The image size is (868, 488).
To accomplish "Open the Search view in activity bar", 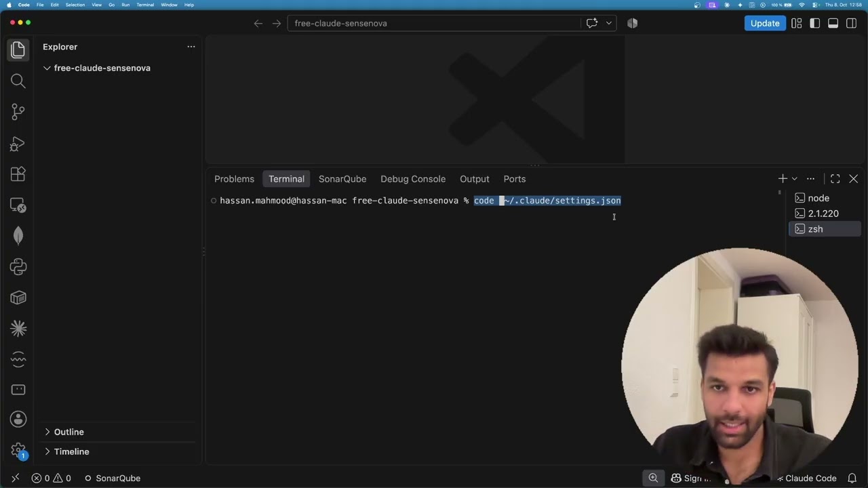I will (18, 81).
